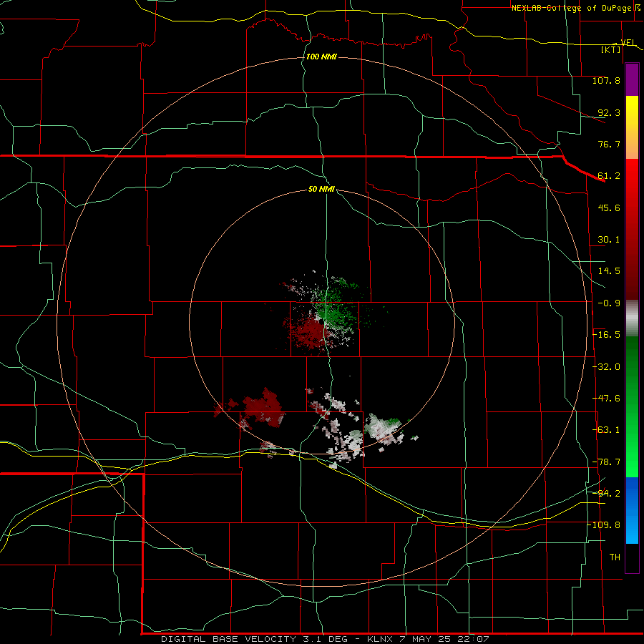Click the KLNX station identifier in caption
The width and height of the screenshot is (644, 644).
click(x=381, y=639)
